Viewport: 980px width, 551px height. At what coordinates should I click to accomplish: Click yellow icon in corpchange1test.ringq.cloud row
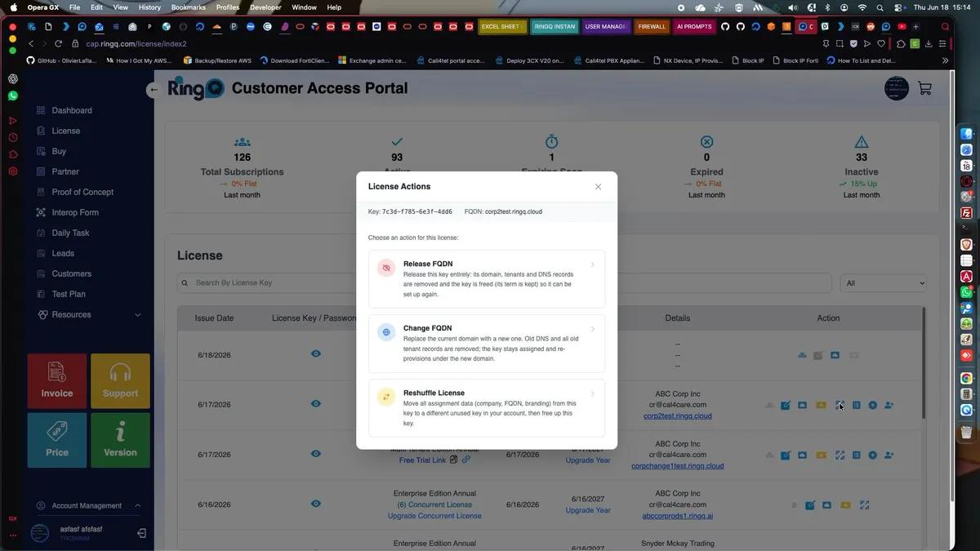[821, 455]
